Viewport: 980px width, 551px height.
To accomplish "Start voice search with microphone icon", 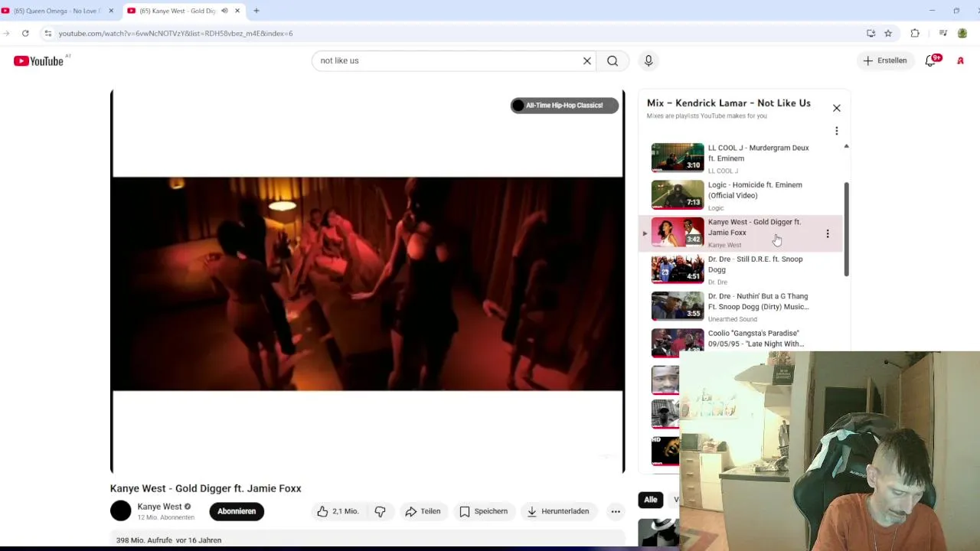I will 648,60.
